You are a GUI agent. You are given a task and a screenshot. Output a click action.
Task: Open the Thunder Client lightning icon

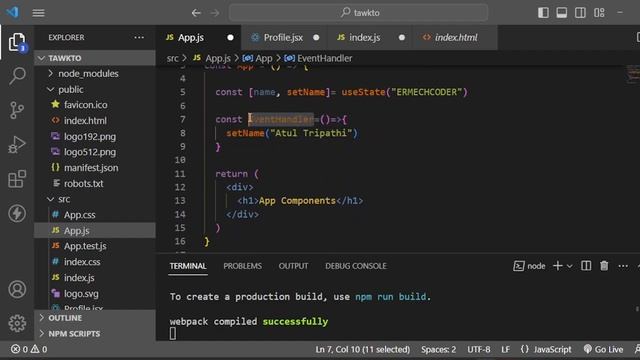click(x=17, y=213)
